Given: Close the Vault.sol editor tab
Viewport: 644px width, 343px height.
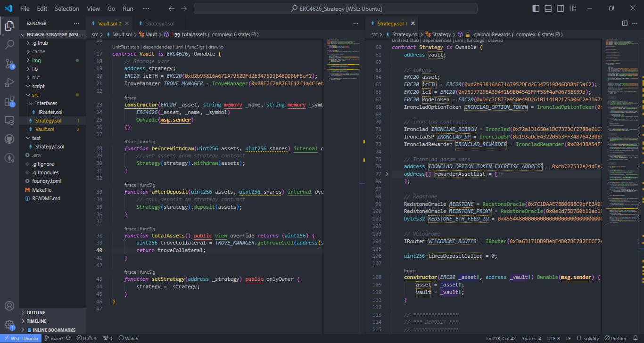Looking at the screenshot, I should [128, 24].
